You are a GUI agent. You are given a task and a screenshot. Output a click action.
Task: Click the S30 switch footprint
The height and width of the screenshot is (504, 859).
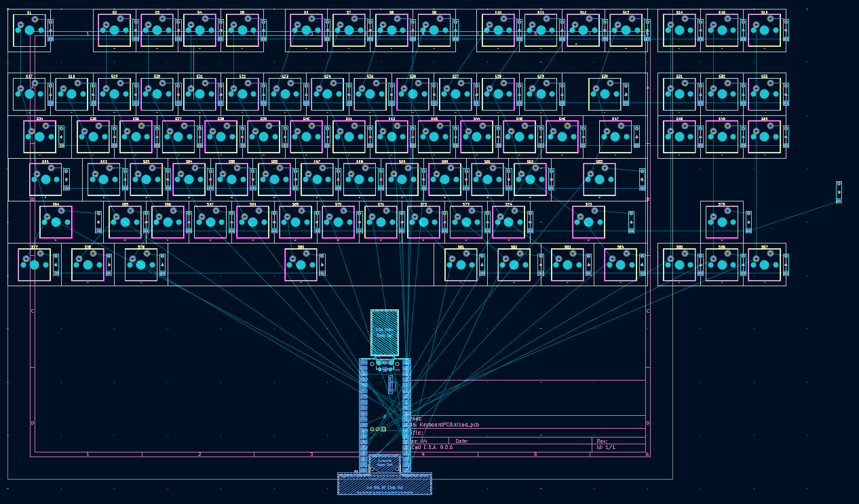pos(605,94)
